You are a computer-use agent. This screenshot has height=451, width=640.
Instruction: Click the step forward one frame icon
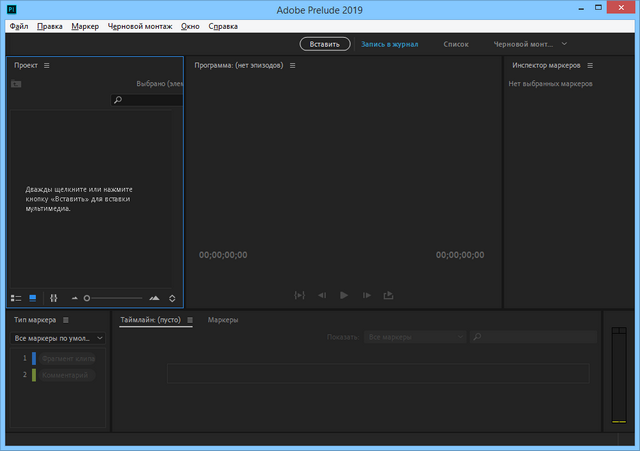pyautogui.click(x=367, y=295)
